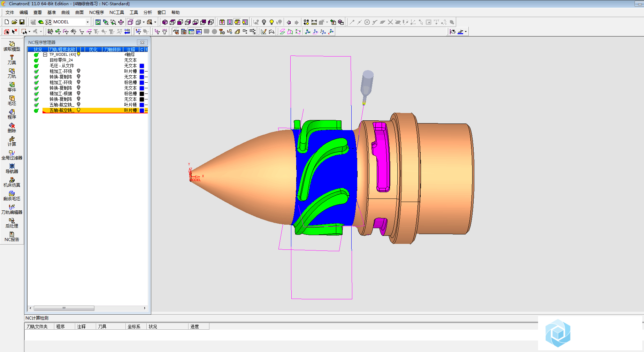The height and width of the screenshot is (352, 644).
Task: Open the 刀具 tool in the sidebar
Action: [12, 60]
